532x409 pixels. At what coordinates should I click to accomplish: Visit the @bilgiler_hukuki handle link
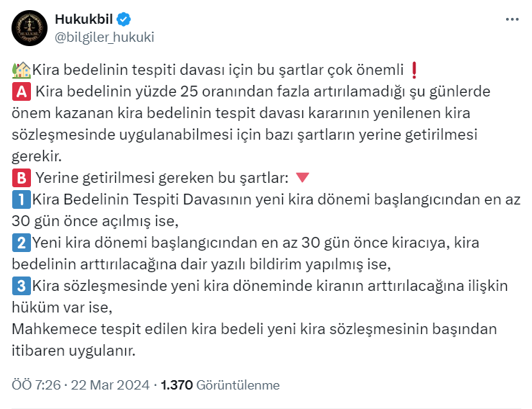click(x=104, y=37)
